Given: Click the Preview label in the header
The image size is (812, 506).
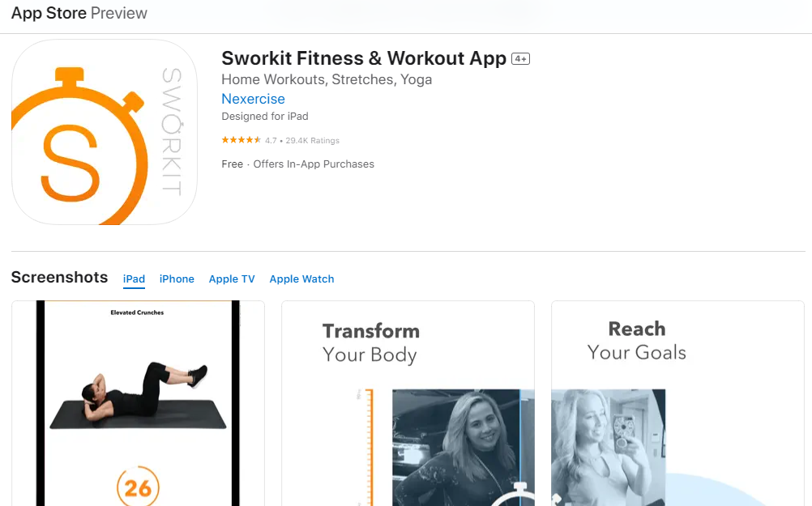Looking at the screenshot, I should coord(119,13).
